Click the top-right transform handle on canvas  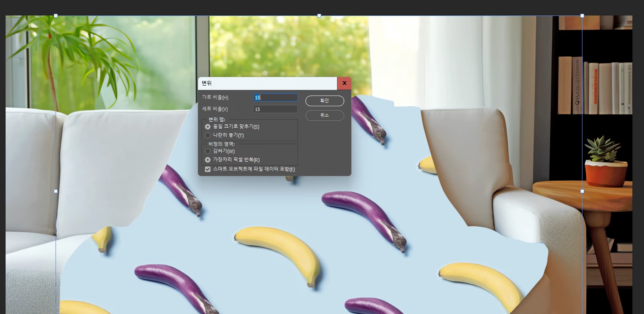click(x=582, y=15)
